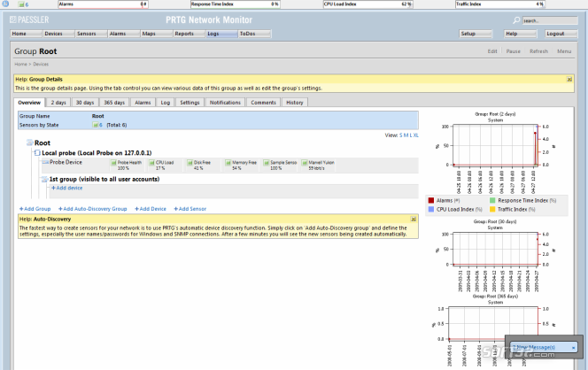
Task: Switch to the Settings tab
Action: [x=190, y=103]
